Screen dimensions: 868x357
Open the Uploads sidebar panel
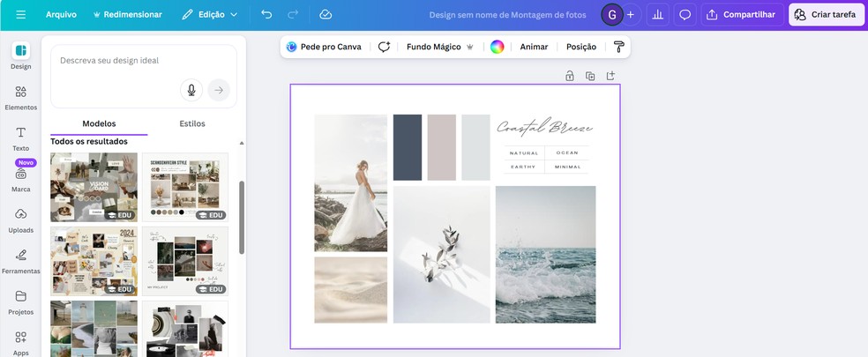[20, 221]
